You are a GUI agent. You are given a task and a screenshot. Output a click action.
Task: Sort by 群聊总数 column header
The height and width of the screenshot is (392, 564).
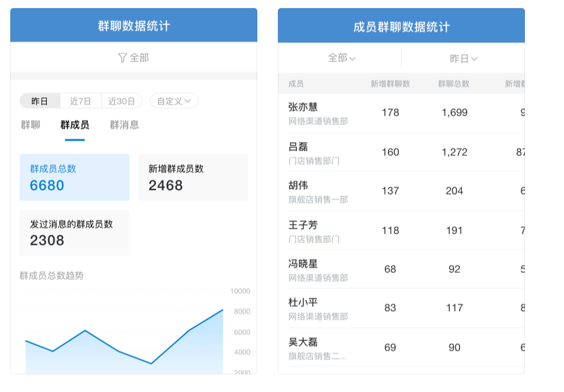(453, 84)
